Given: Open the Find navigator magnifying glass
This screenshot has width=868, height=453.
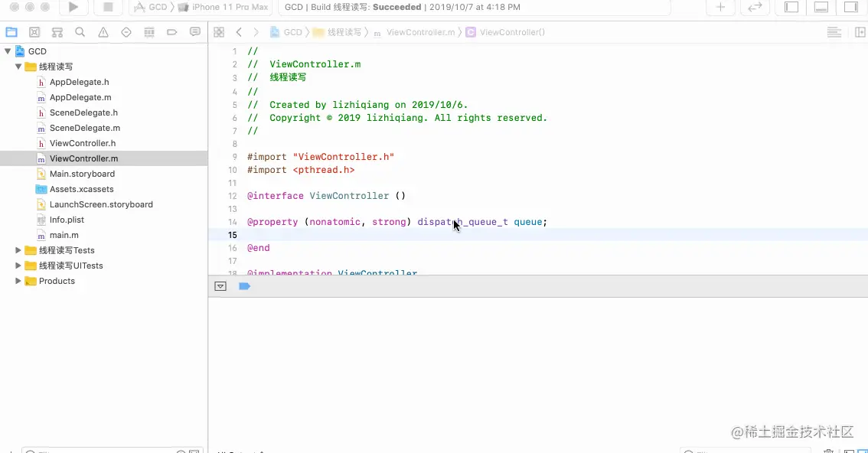Looking at the screenshot, I should [80, 31].
